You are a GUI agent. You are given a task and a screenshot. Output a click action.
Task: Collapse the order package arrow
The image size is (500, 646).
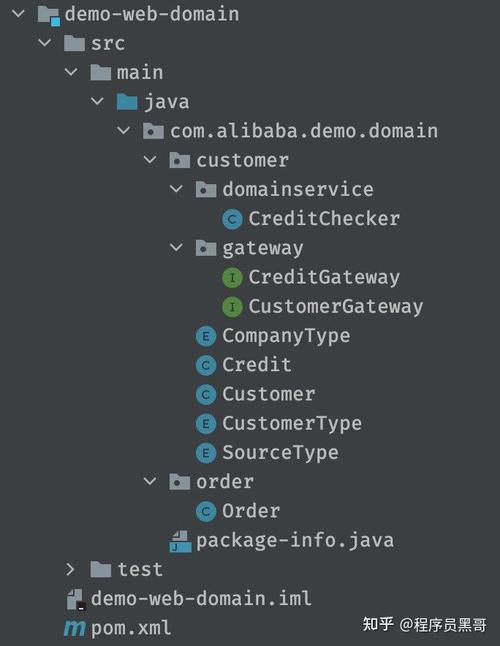(x=150, y=481)
